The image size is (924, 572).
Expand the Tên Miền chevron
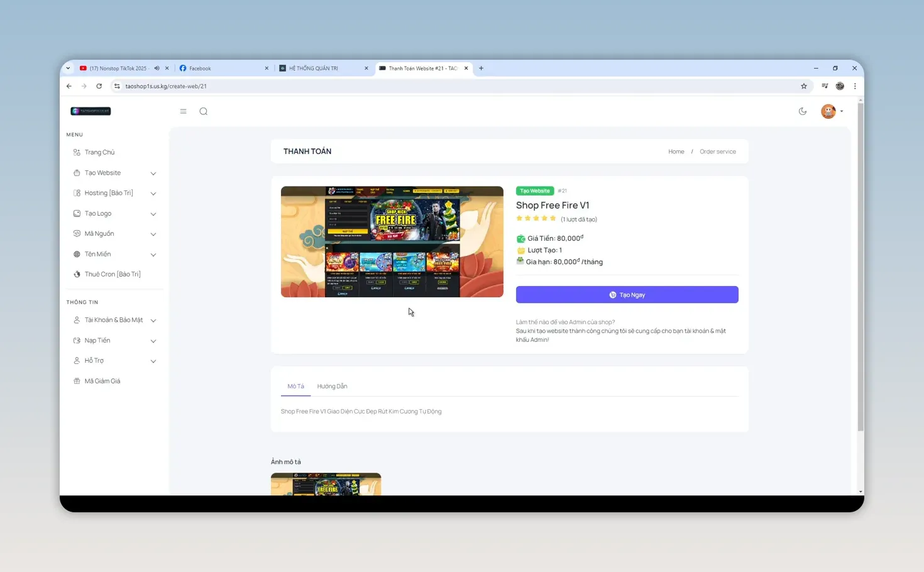click(x=153, y=255)
